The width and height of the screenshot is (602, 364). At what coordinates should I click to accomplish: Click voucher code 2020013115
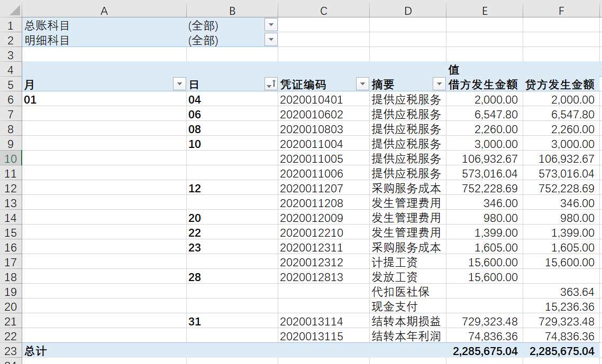pos(324,337)
